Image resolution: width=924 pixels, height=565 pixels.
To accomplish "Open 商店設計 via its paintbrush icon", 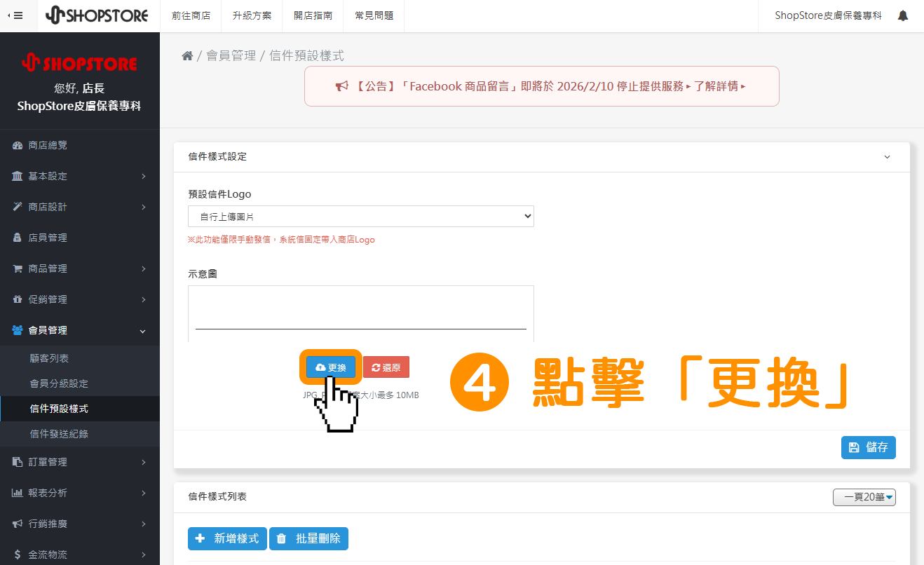I will coord(18,207).
